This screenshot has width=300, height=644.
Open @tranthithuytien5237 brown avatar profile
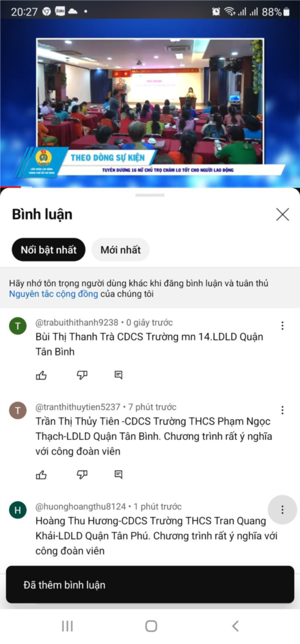[x=17, y=410]
